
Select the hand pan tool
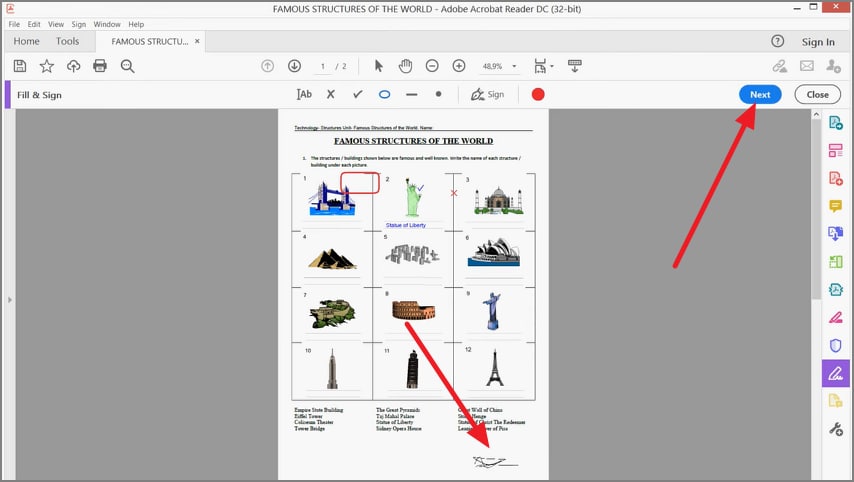click(405, 66)
